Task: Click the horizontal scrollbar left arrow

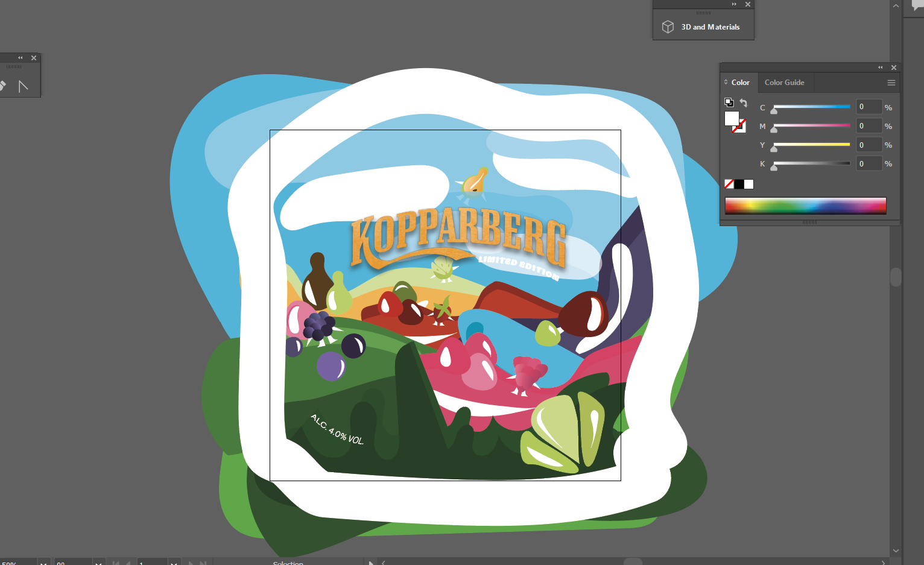Action: [x=383, y=563]
